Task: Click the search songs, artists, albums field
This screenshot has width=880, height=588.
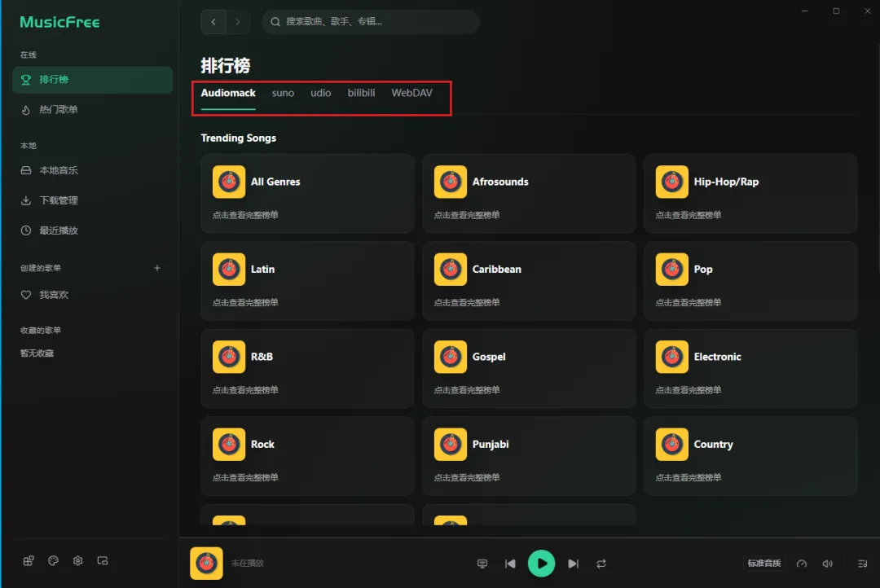Action: pyautogui.click(x=371, y=22)
